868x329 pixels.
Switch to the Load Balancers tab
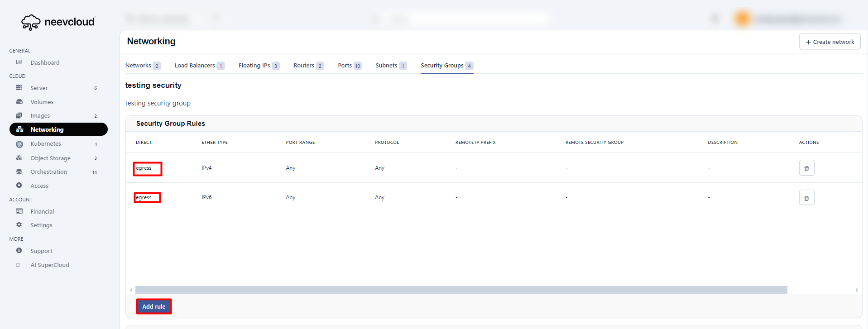[195, 66]
